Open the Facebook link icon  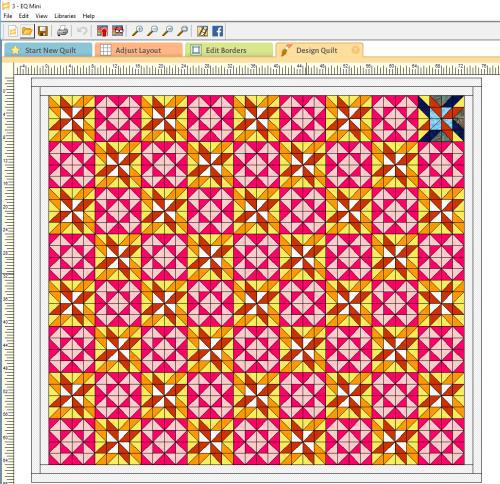(x=217, y=31)
